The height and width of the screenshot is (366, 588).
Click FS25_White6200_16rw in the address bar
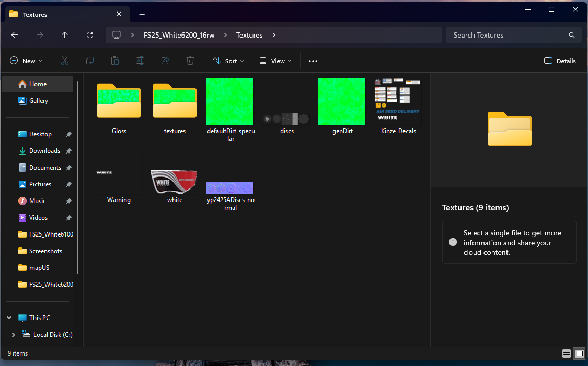(x=179, y=35)
